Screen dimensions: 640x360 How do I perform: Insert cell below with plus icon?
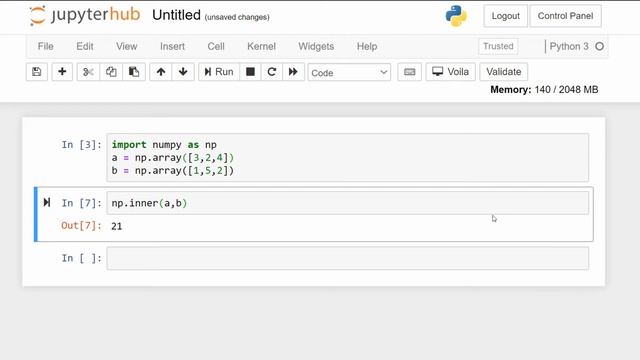(62, 72)
